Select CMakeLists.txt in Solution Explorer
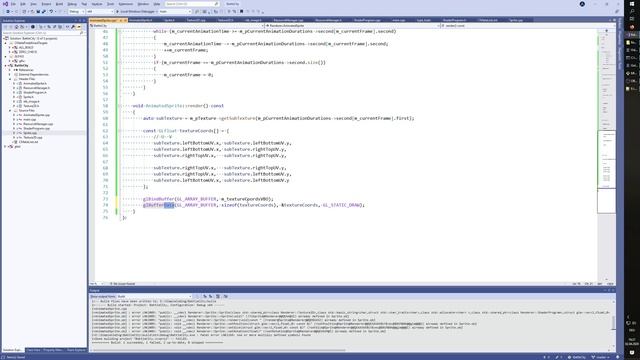Viewport: 640px width, 360px height. pyautogui.click(x=28, y=142)
